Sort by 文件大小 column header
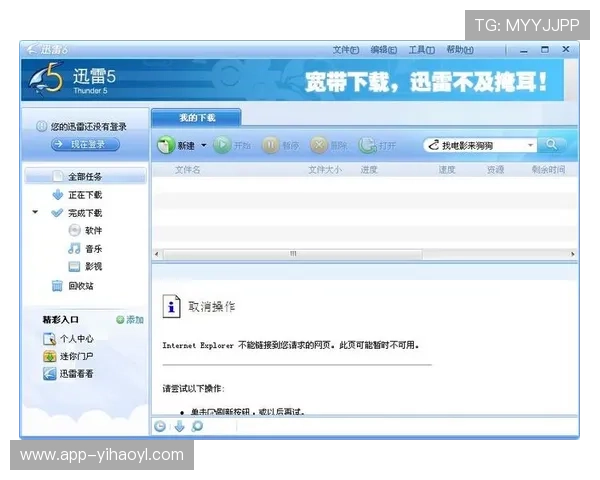Screen dimensions: 600x480 325,170
